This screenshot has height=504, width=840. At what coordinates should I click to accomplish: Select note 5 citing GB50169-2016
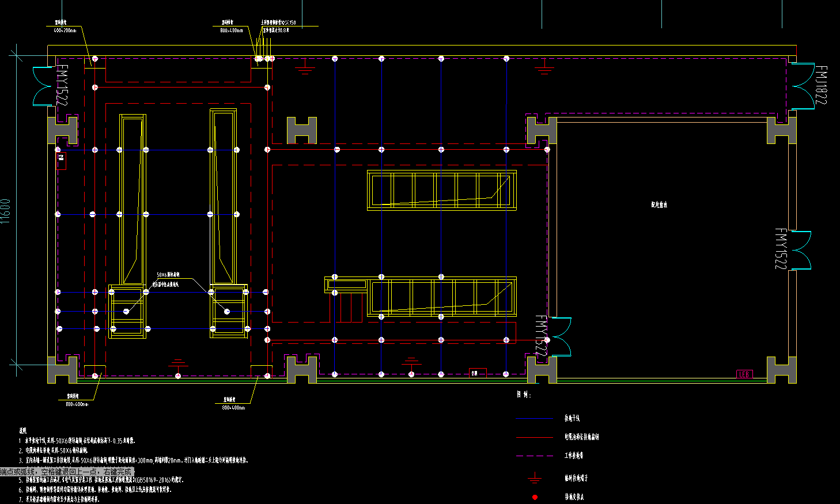pyautogui.click(x=101, y=480)
